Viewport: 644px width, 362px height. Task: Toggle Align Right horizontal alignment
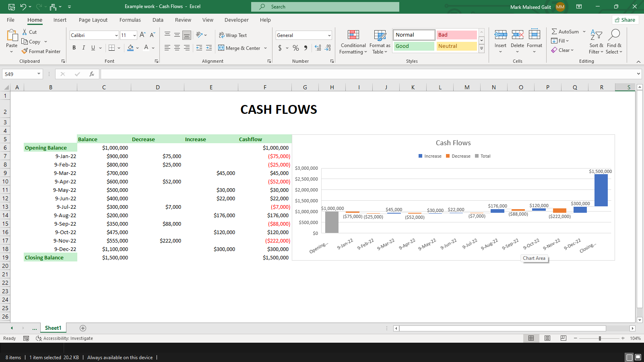187,48
